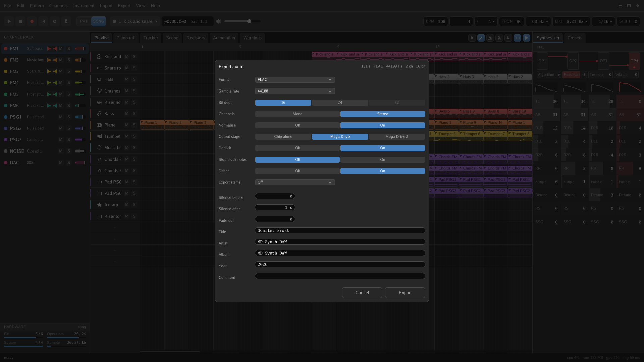Image resolution: width=644 pixels, height=362 pixels.
Task: Adjust the DAC channel level slider
Action: tap(80, 163)
